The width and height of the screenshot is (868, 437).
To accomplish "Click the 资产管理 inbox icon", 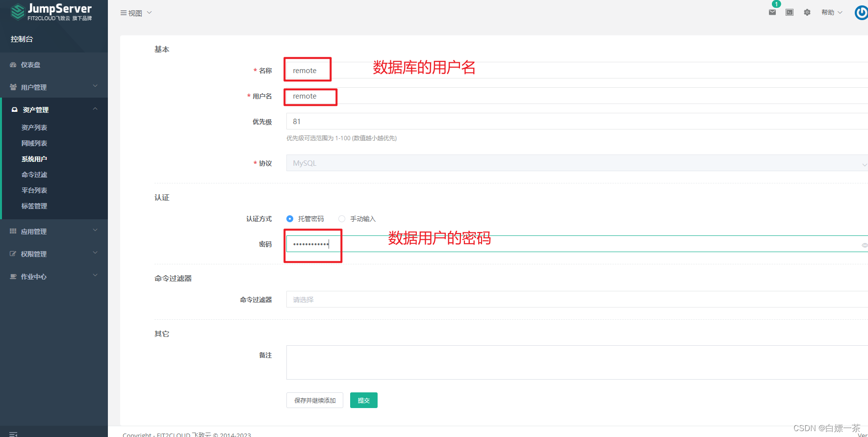I will pos(15,109).
